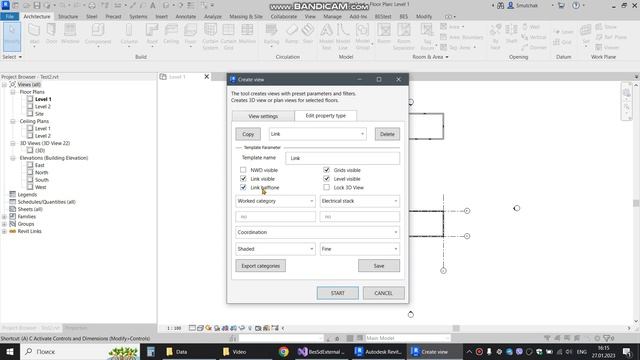640x360 pixels.
Task: Click the Copy button in the dialog
Action: pyautogui.click(x=248, y=134)
